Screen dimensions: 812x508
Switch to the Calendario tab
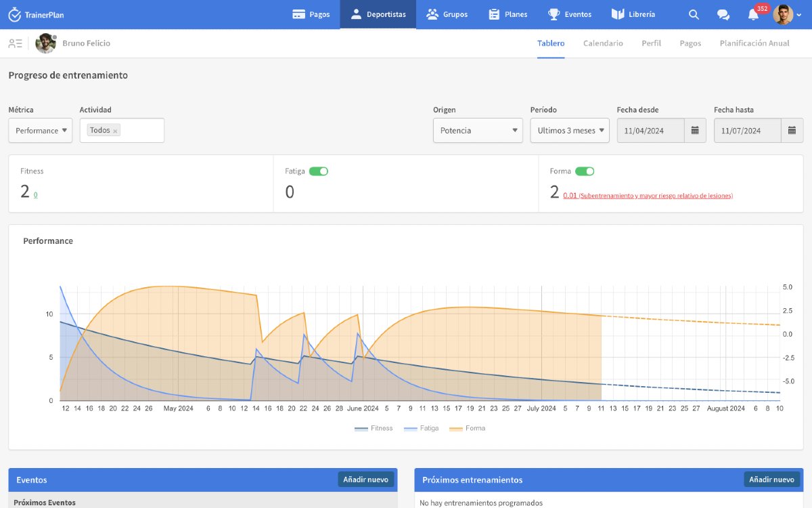[x=603, y=43]
